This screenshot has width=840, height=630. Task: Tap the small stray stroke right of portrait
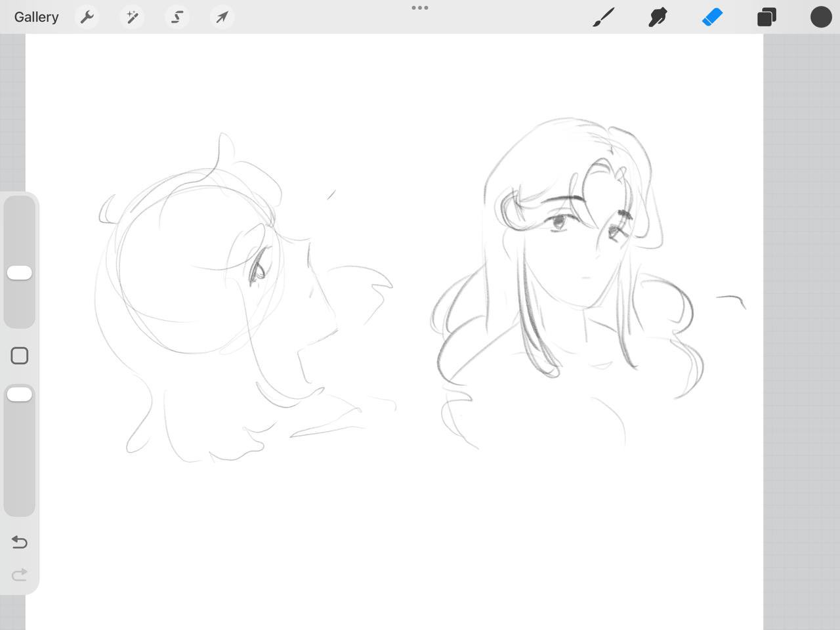[x=732, y=300]
